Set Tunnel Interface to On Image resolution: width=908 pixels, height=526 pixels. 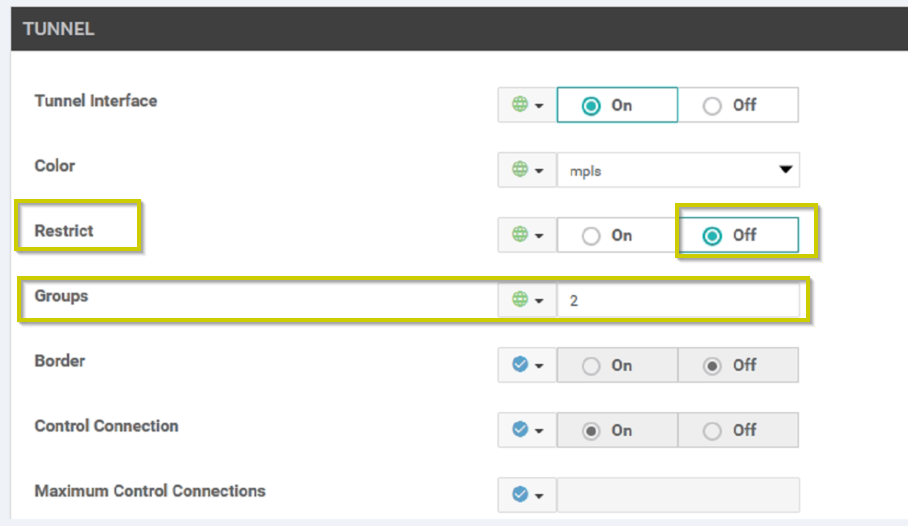pos(617,105)
